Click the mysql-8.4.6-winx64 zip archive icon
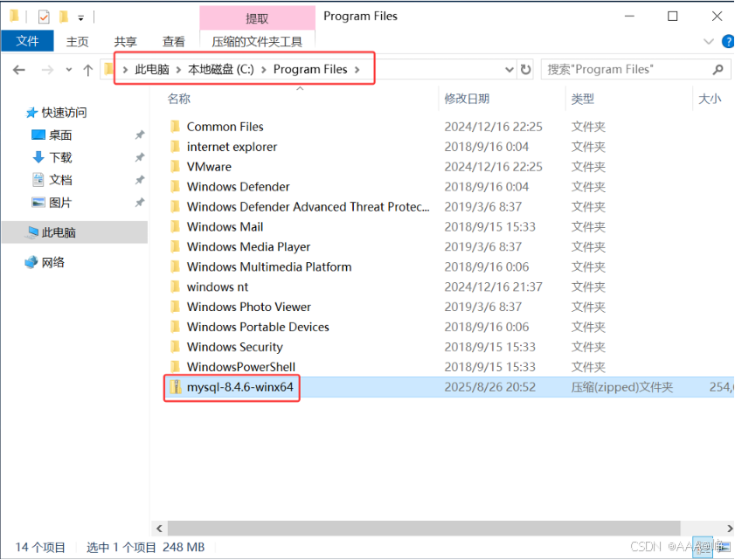735x560 pixels. click(x=176, y=387)
